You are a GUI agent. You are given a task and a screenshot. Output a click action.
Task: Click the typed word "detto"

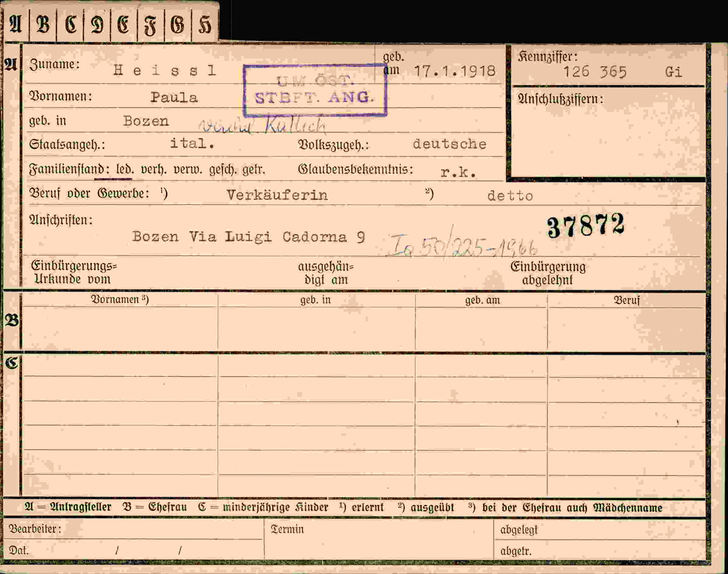tap(510, 196)
